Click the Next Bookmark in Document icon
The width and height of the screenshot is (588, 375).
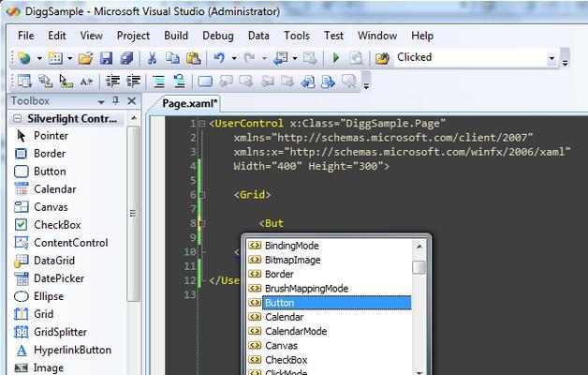coord(328,81)
